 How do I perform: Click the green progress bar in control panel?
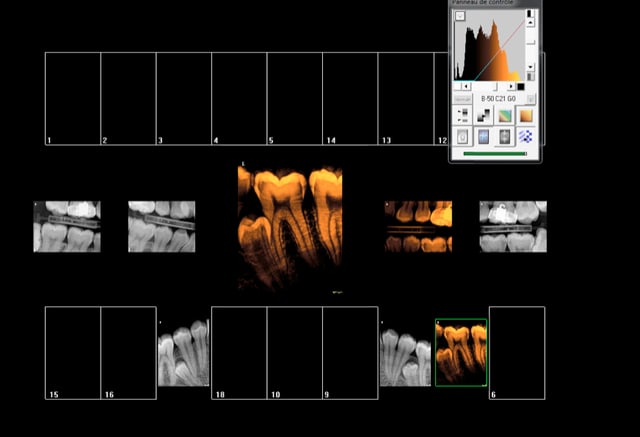tap(495, 154)
